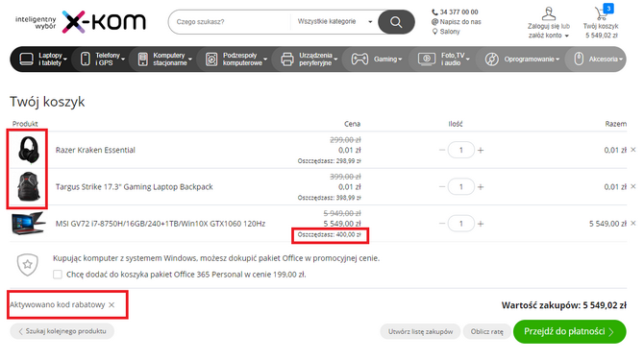Click Oblicz ratę button
Viewport: 644px width, 360px height.
tap(487, 331)
